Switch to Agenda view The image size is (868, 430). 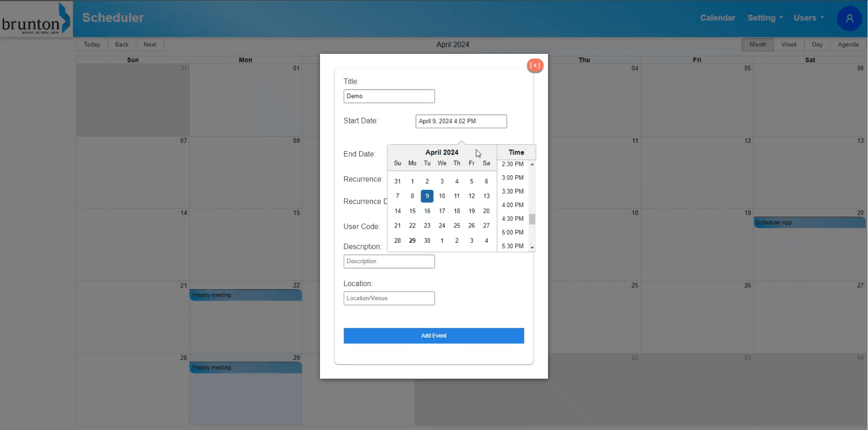(x=848, y=44)
